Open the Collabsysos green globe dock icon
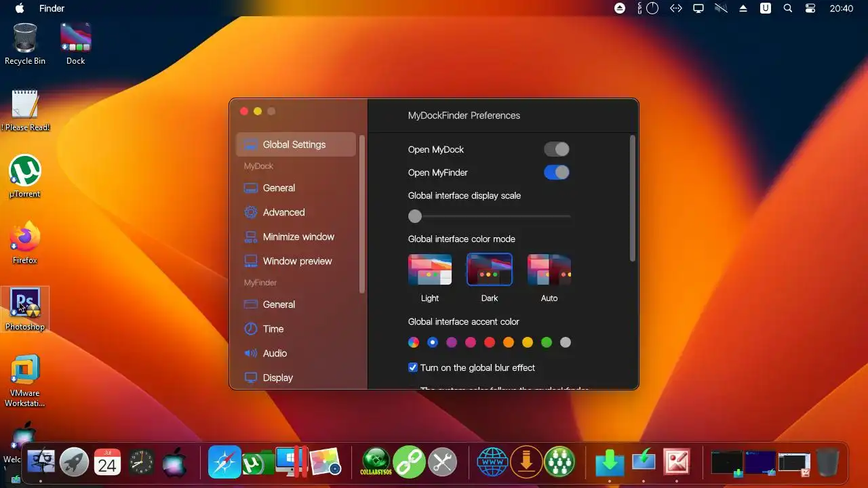This screenshot has height=488, width=868. (376, 462)
